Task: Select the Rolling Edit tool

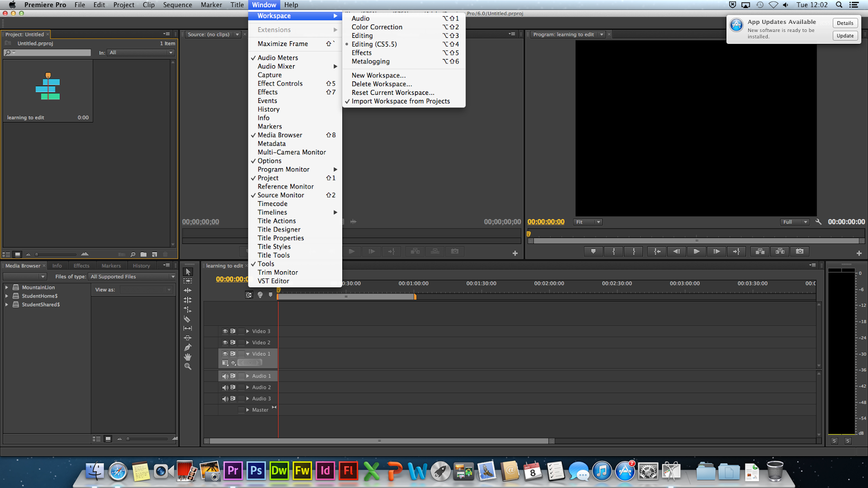Action: (x=188, y=300)
